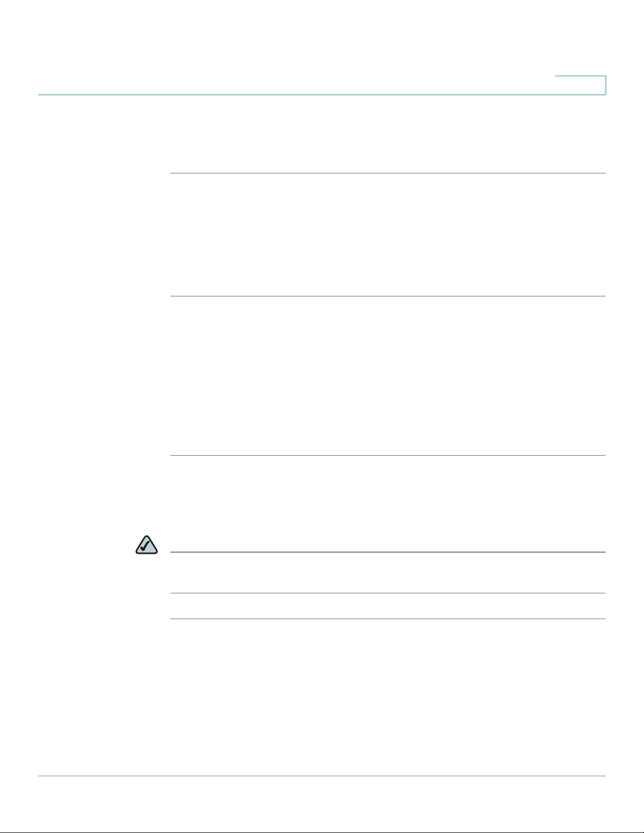
Task: Click the black rule beside the note icon
Action: [388, 552]
